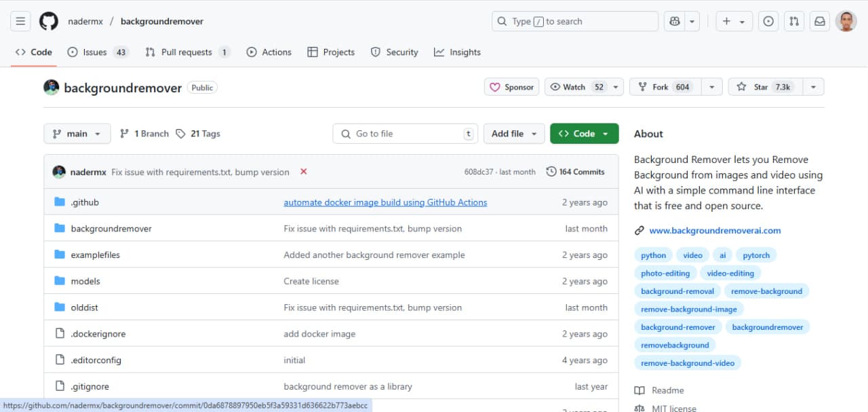View the 164 Commits history
868x412 pixels.
(576, 172)
